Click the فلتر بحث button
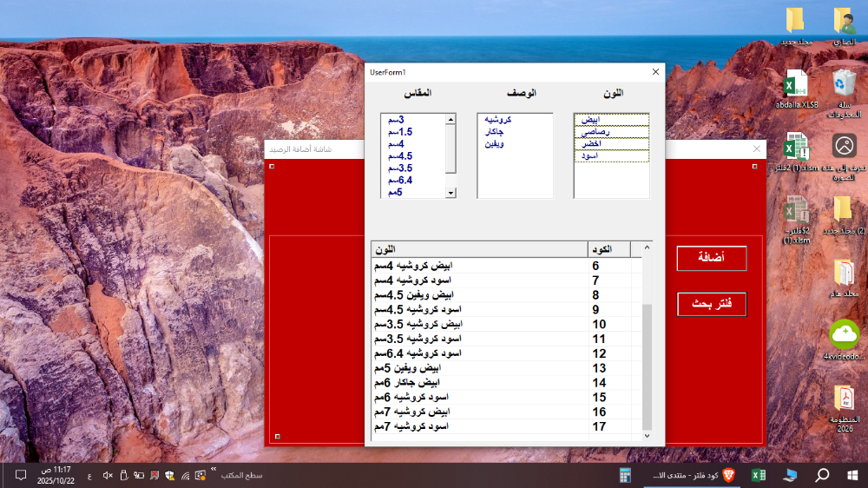The width and height of the screenshot is (868, 488). (x=711, y=304)
